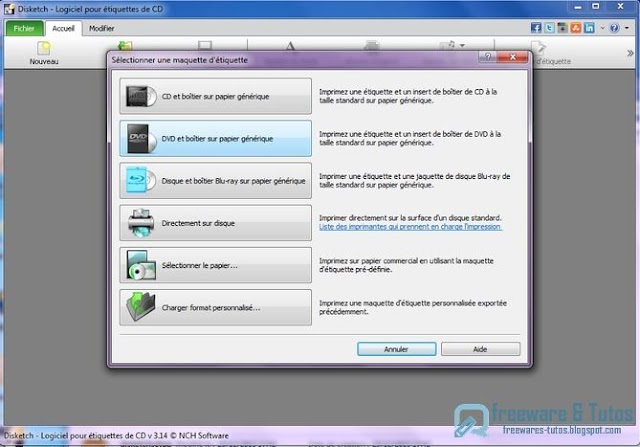This screenshot has height=447, width=640.
Task: Open dropdown arrow next to music icon
Action: tap(462, 45)
